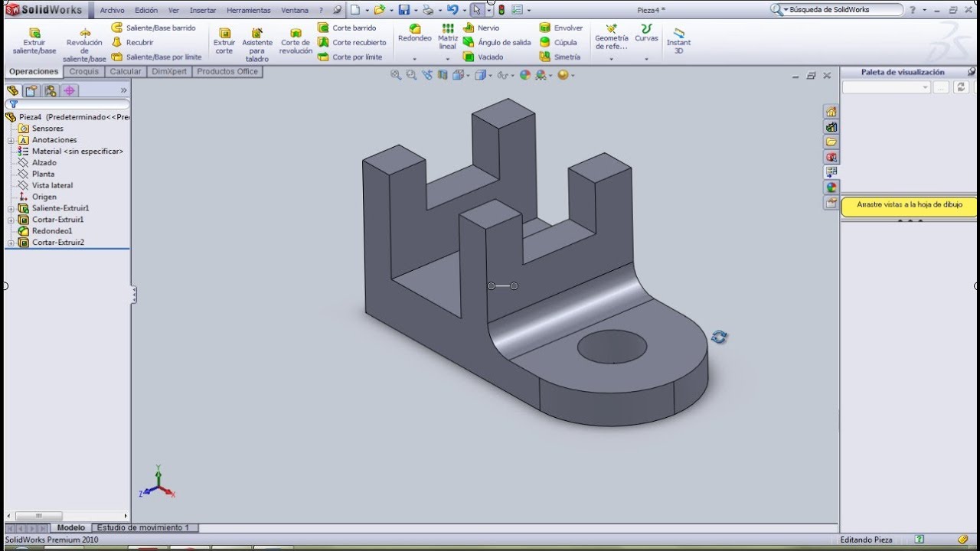Save the part with Save icon

coord(403,10)
